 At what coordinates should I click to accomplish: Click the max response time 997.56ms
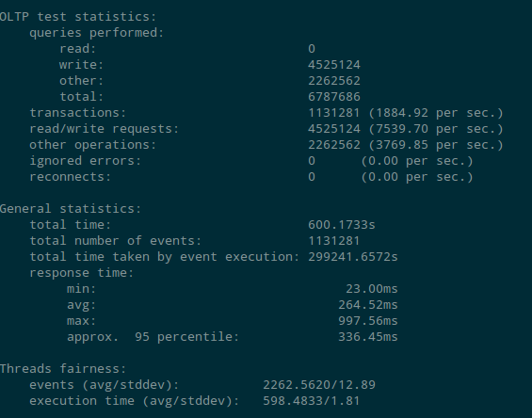pos(368,321)
